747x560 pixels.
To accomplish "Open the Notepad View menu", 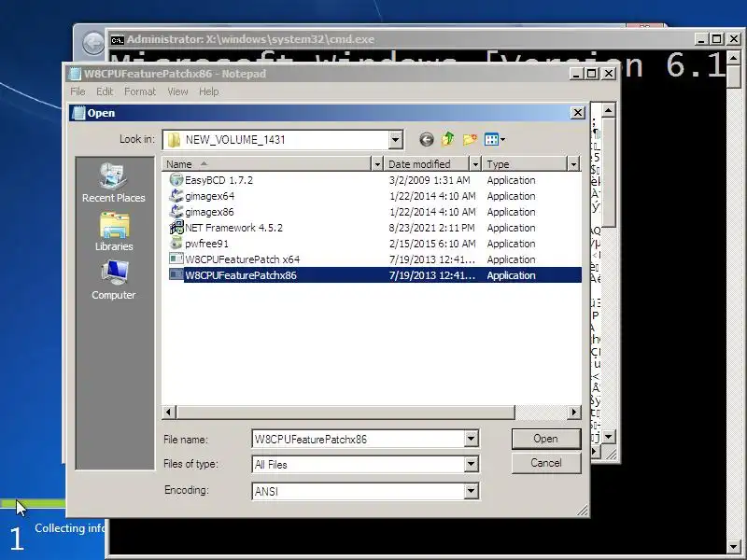I will [177, 91].
